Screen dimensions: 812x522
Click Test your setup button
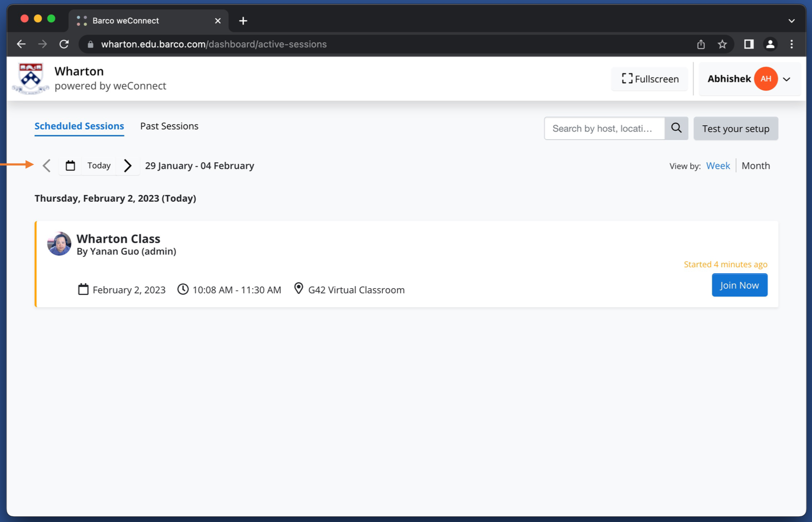click(x=736, y=128)
